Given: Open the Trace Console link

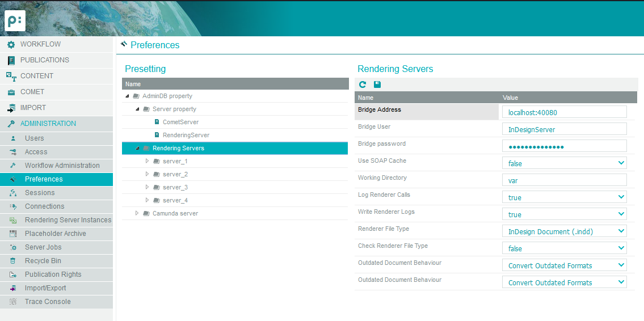Looking at the screenshot, I should point(48,302).
